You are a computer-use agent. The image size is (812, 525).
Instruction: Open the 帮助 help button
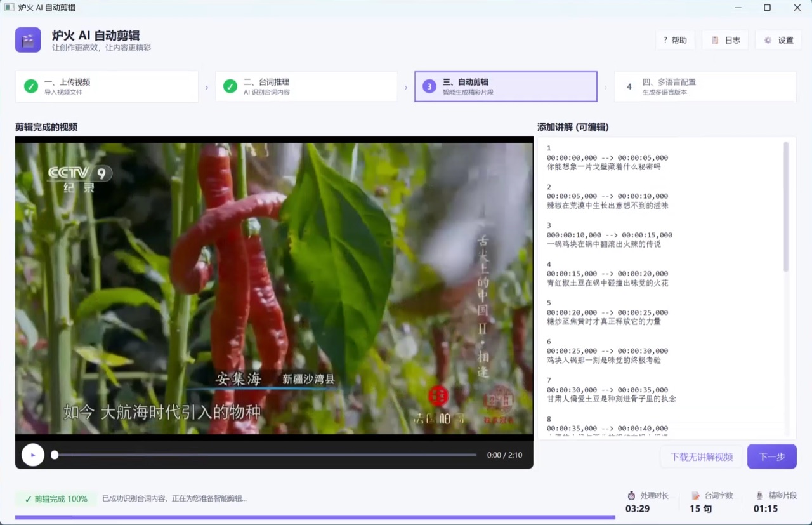[675, 40]
